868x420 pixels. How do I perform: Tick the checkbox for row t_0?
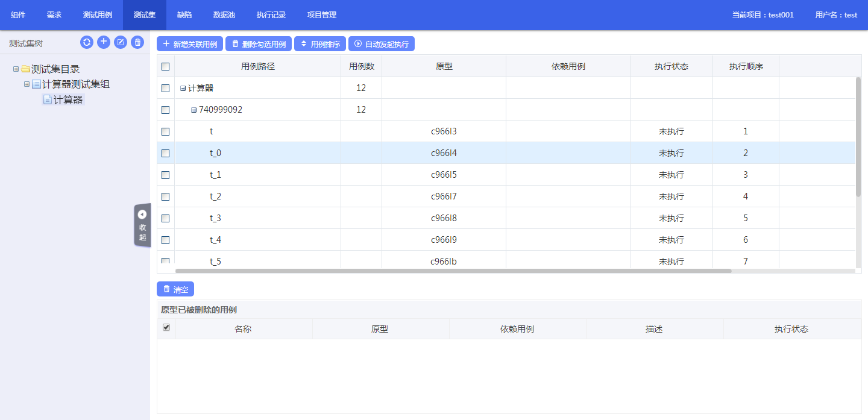click(166, 153)
